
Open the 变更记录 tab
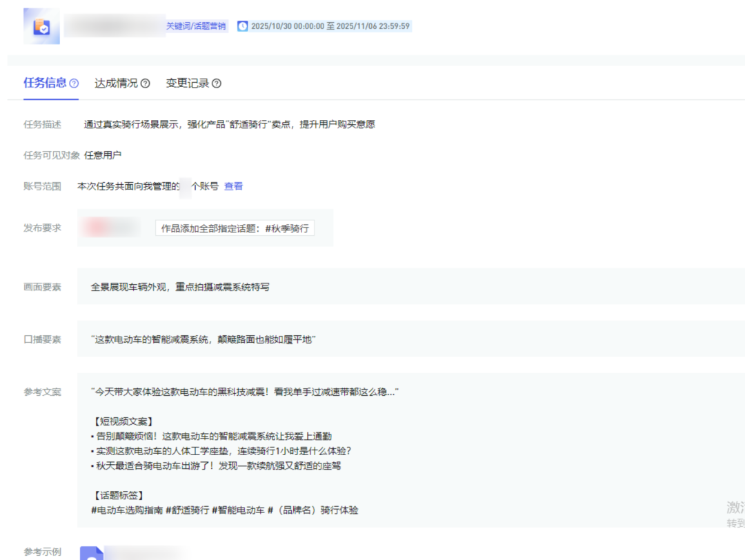coord(187,83)
